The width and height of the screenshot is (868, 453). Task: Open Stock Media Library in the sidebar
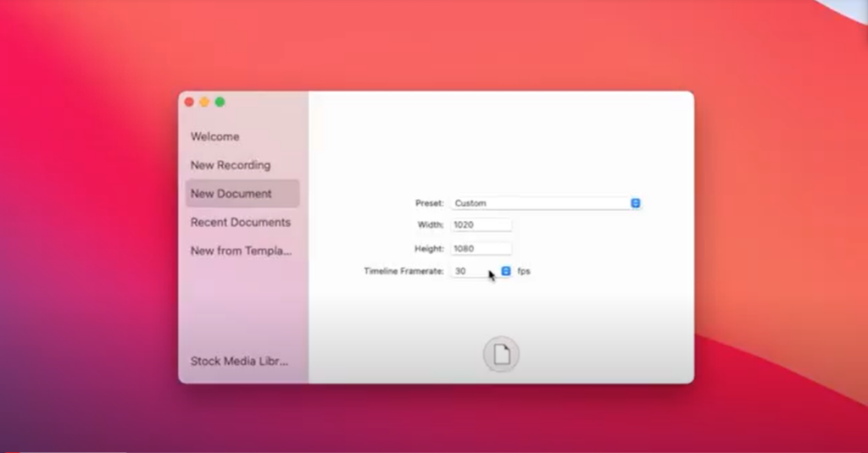coord(239,362)
